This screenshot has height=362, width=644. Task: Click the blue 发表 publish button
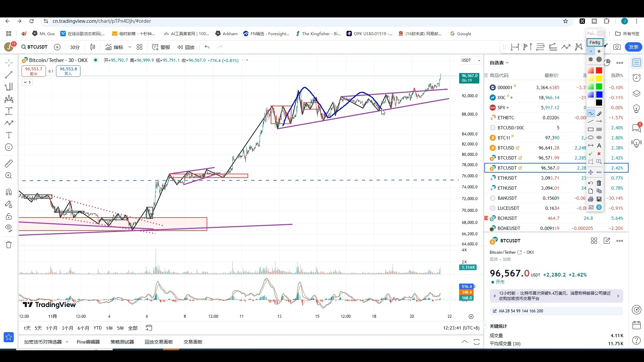[x=633, y=47]
